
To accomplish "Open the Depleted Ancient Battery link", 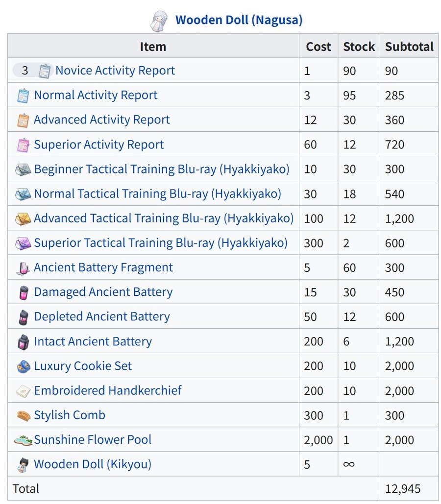I will pyautogui.click(x=101, y=317).
